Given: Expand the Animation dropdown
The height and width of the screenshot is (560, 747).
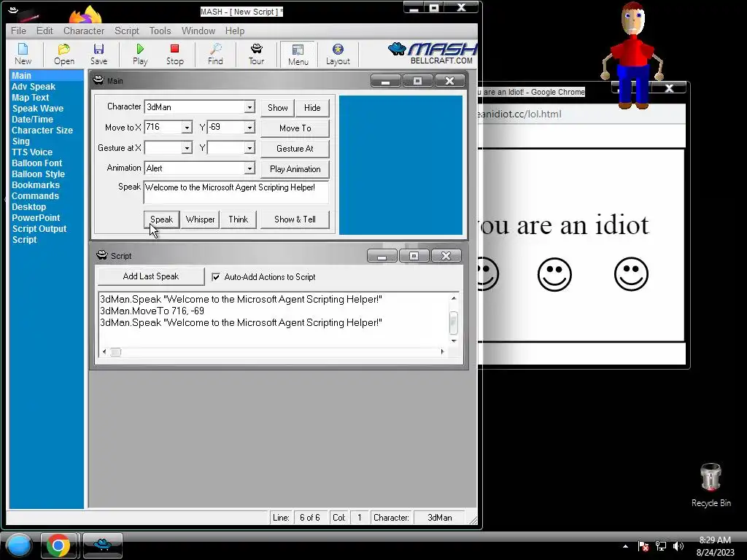Looking at the screenshot, I should click(x=249, y=168).
